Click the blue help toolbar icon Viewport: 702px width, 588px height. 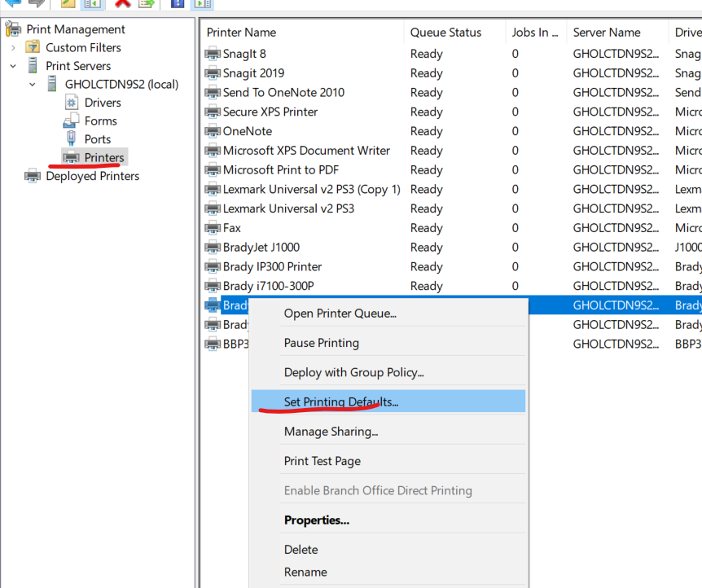177,2
